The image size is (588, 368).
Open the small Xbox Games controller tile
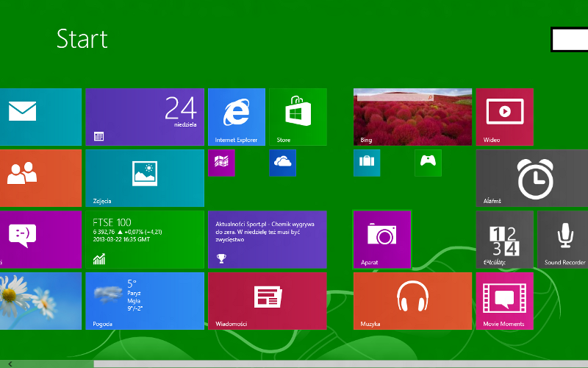(x=429, y=163)
